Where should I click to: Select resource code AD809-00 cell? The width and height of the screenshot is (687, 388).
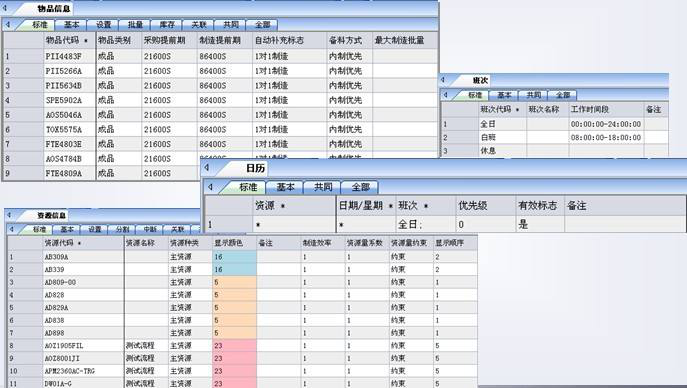pyautogui.click(x=83, y=282)
